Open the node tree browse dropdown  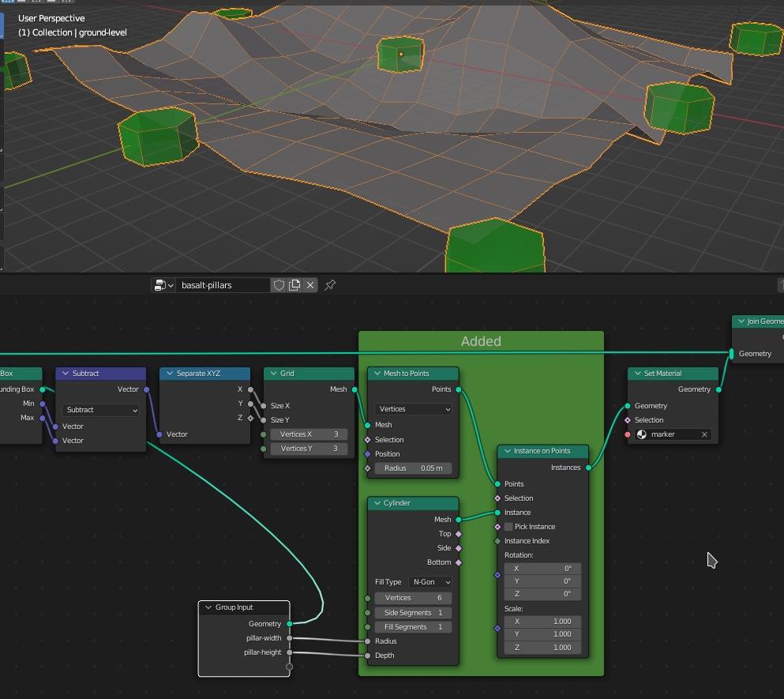[x=163, y=285]
